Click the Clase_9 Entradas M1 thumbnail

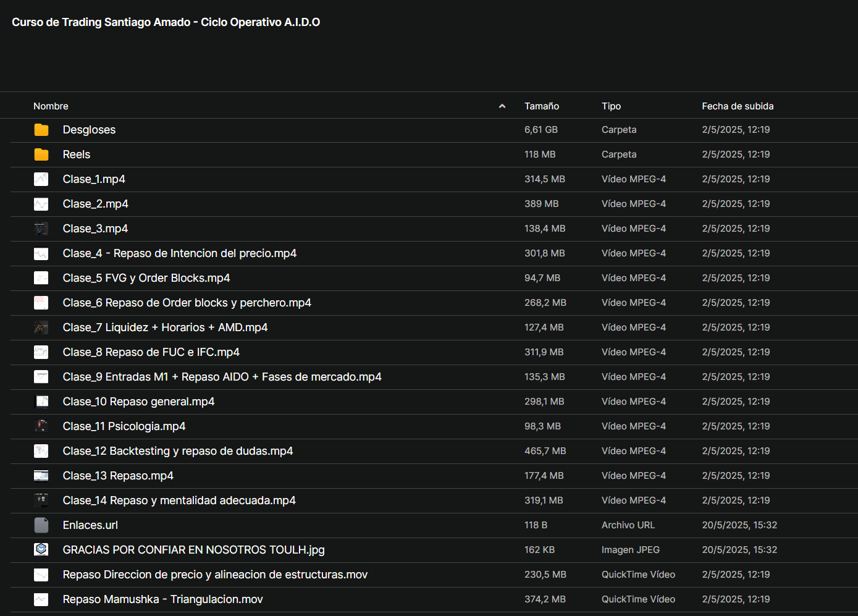pos(41,377)
